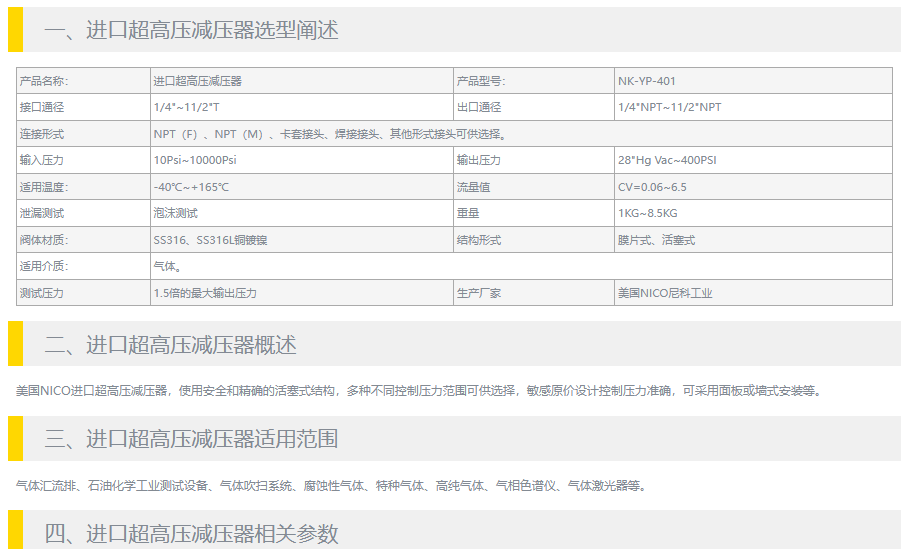
Task: Select the weight value 1KG~8.5KG
Action: (647, 213)
